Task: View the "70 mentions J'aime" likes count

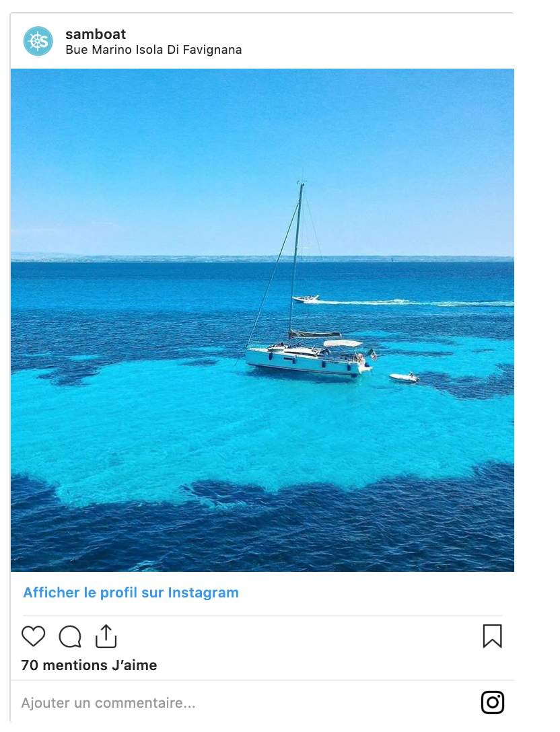Action: coord(89,665)
